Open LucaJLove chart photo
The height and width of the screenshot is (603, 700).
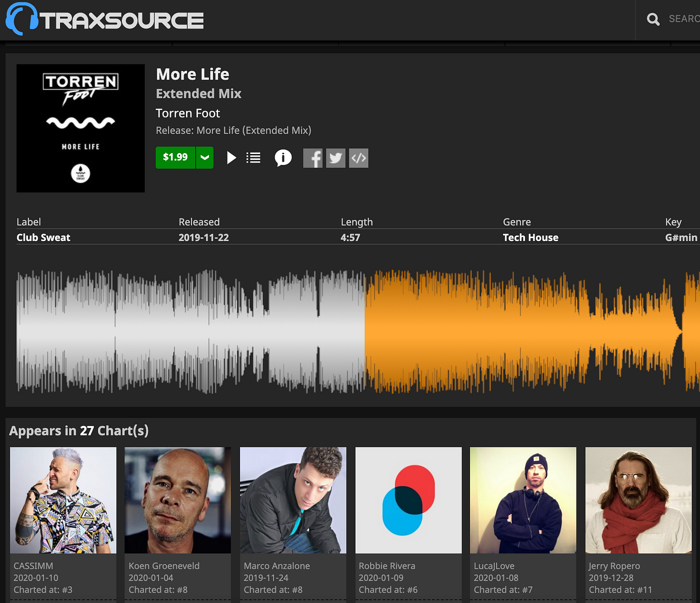click(523, 500)
